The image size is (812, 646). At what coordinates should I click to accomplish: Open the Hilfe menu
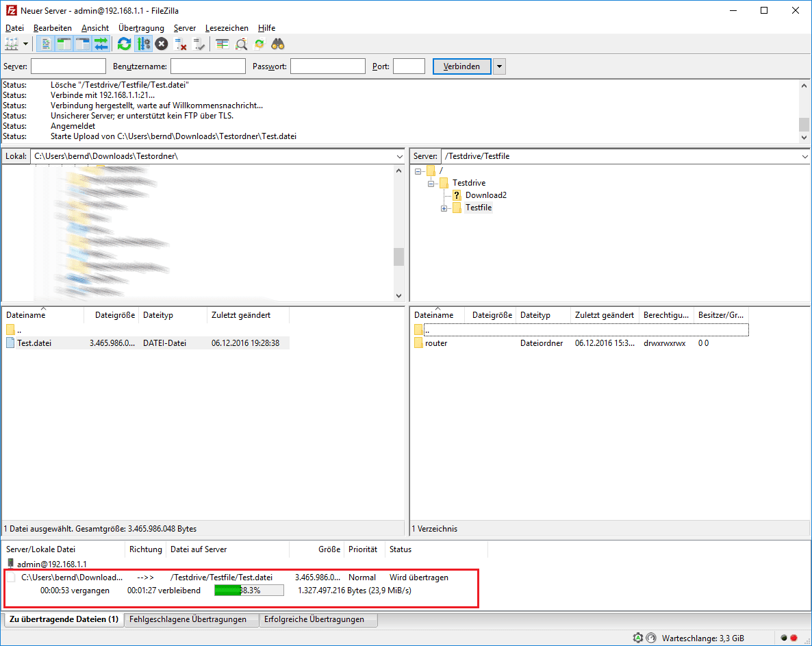click(x=267, y=28)
